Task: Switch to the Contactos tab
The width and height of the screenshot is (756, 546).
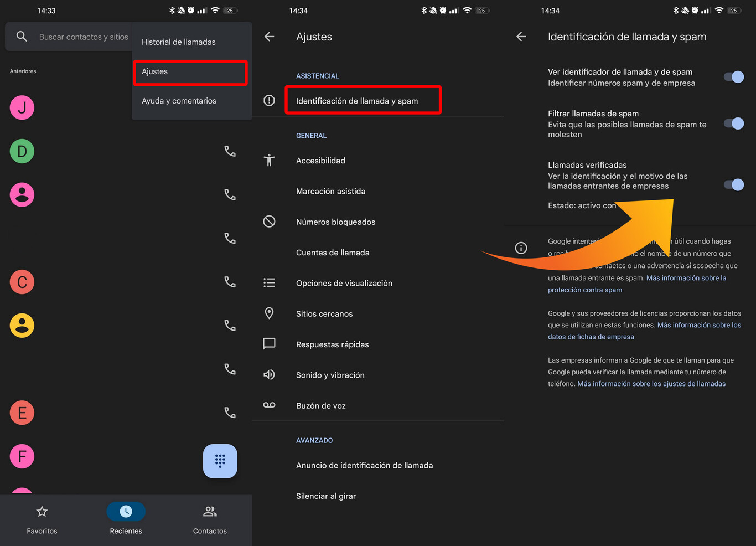Action: 210,519
